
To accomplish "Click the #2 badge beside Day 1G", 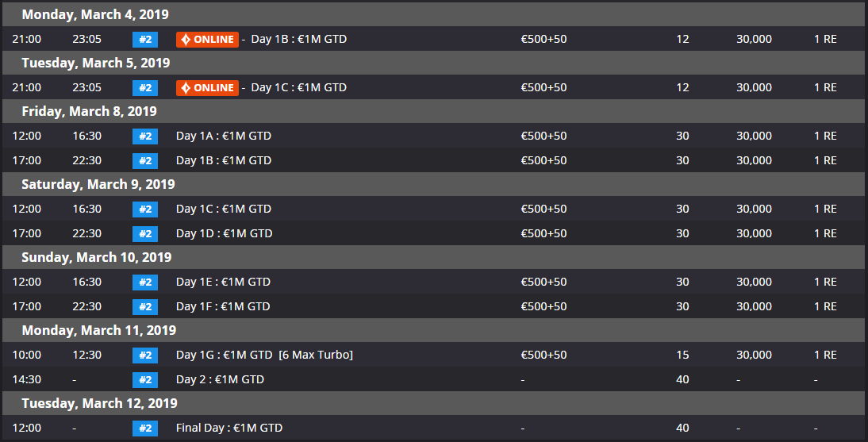I will coord(145,355).
